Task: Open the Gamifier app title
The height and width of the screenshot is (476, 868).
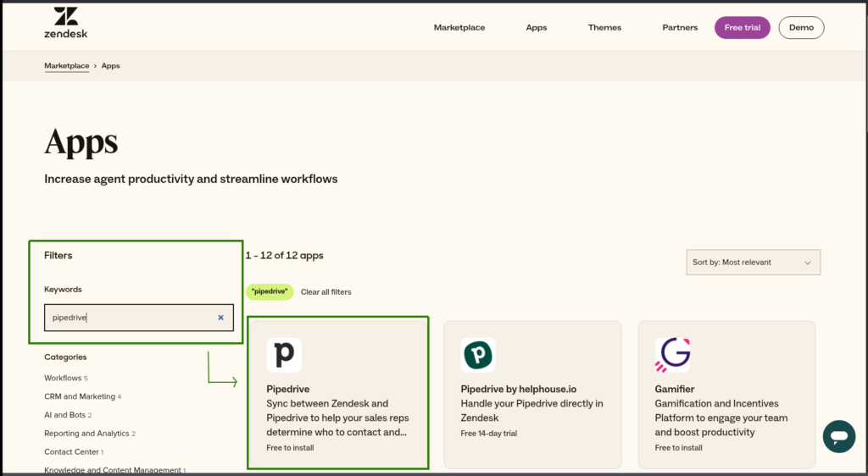Action: click(674, 390)
